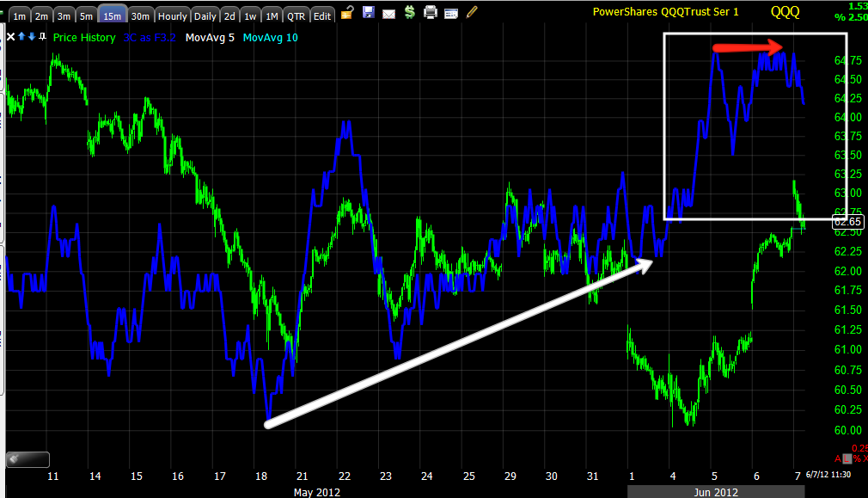Click the QQQ ticker symbol
This screenshot has height=498, width=868.
point(785,12)
